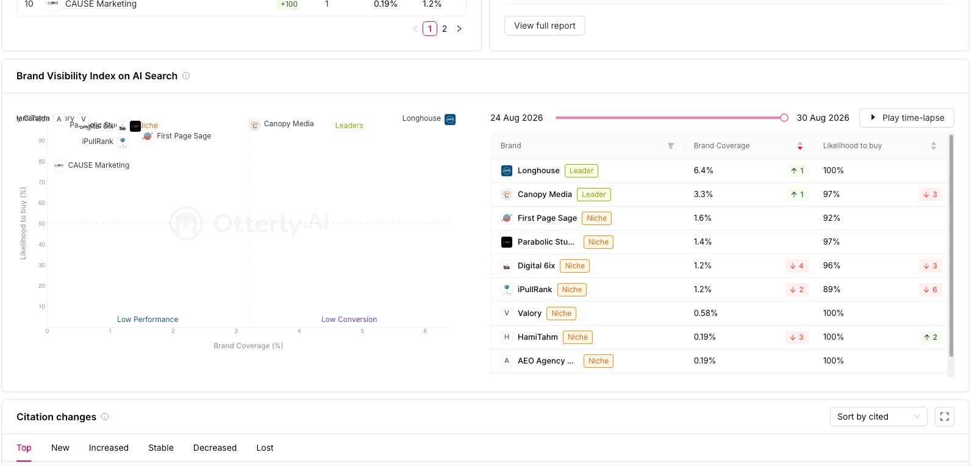
Task: Sort table by Likelihood to buy
Action: click(933, 146)
